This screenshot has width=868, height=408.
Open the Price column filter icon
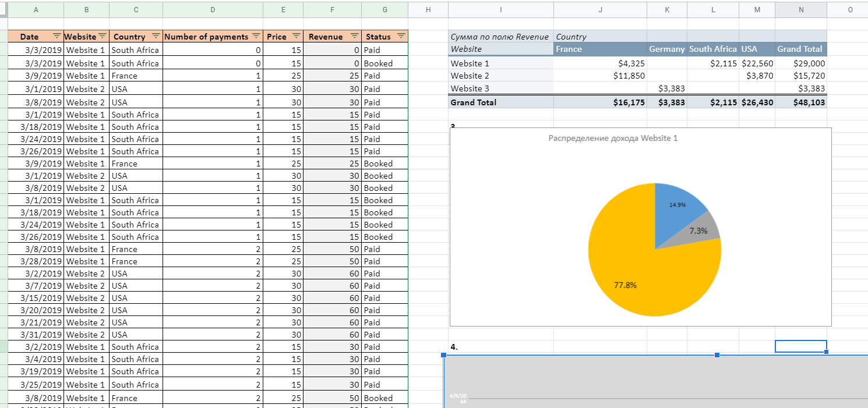point(296,36)
